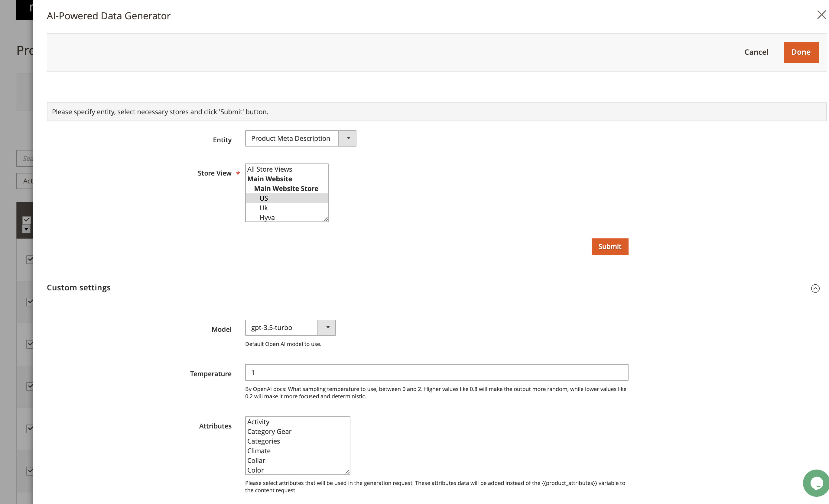Click the Submit button

[610, 247]
